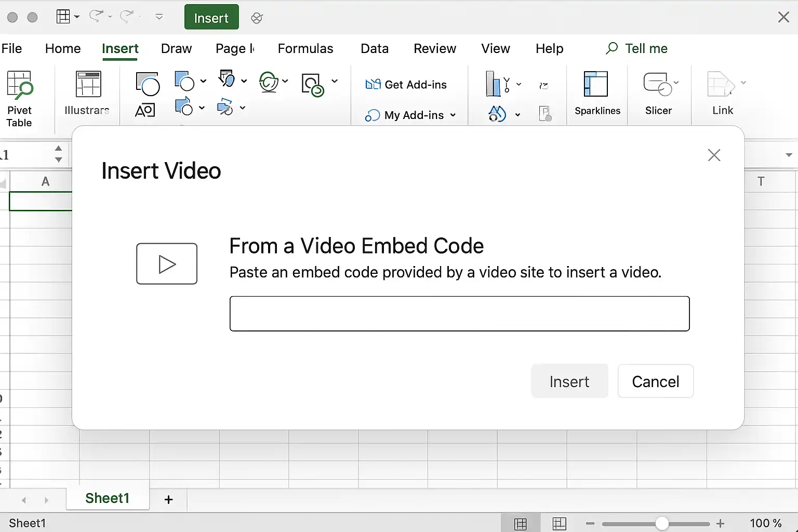The image size is (798, 532).
Task: Cancel the Insert Video dialog
Action: coord(655,381)
